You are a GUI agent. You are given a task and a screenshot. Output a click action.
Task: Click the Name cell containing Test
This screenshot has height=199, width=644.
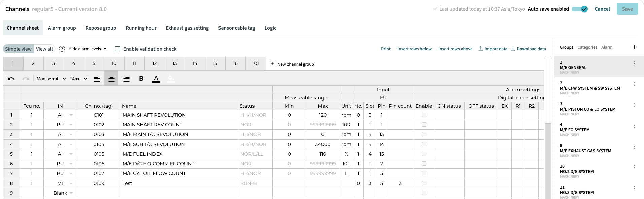click(x=180, y=183)
